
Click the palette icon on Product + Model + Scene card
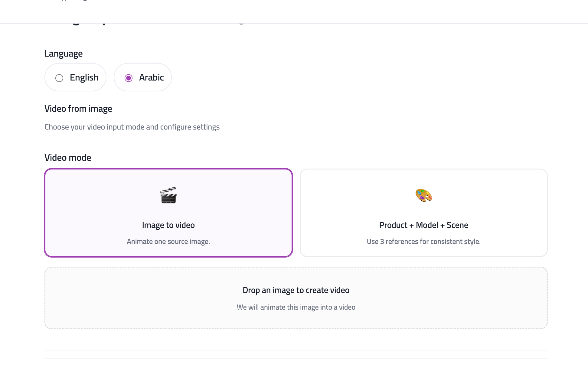423,195
